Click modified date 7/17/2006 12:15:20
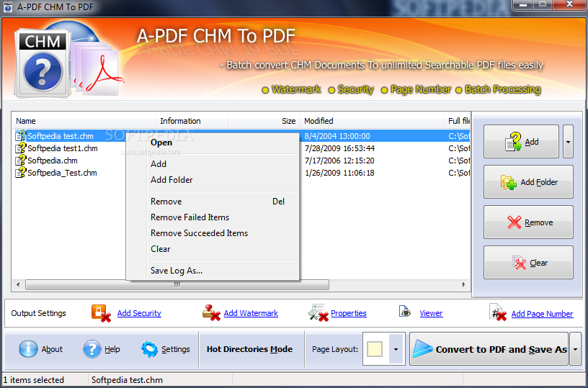This screenshot has height=388, width=588. [x=339, y=161]
